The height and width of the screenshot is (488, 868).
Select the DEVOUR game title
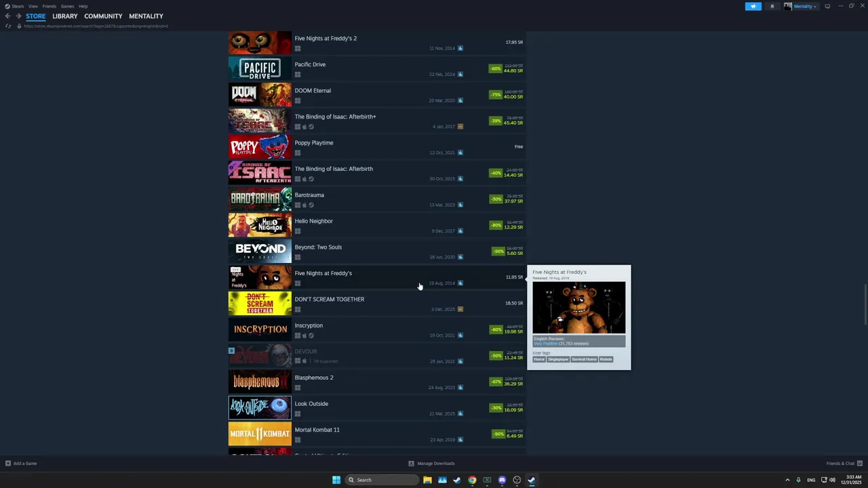pos(306,352)
